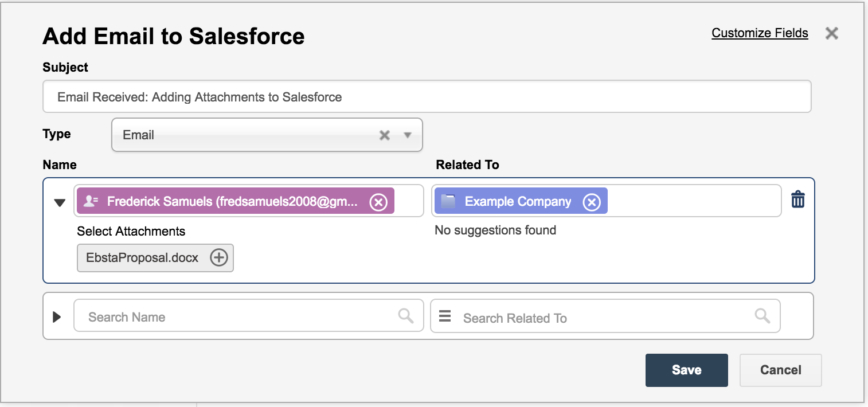Clear the Email type selection
868x407 pixels.
click(385, 135)
